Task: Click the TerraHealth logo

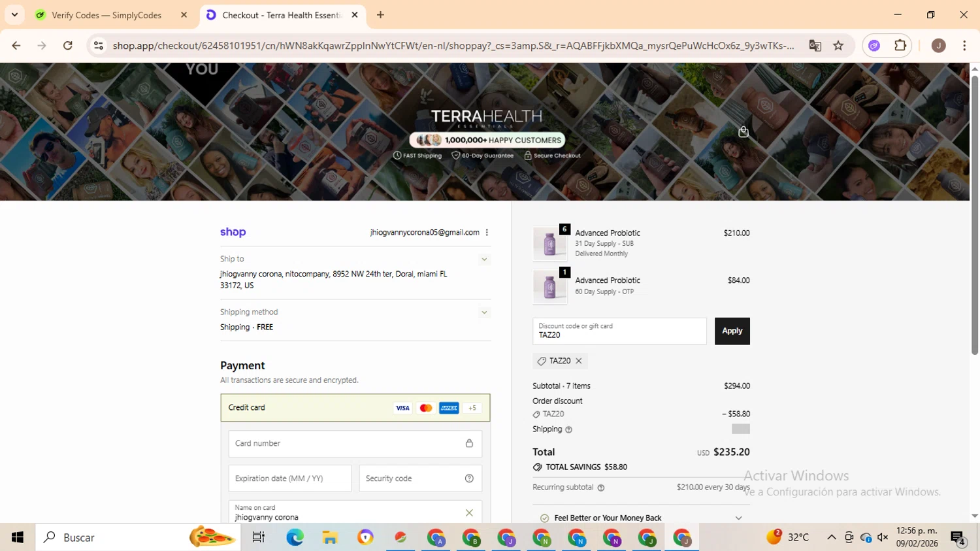Action: pyautogui.click(x=486, y=118)
